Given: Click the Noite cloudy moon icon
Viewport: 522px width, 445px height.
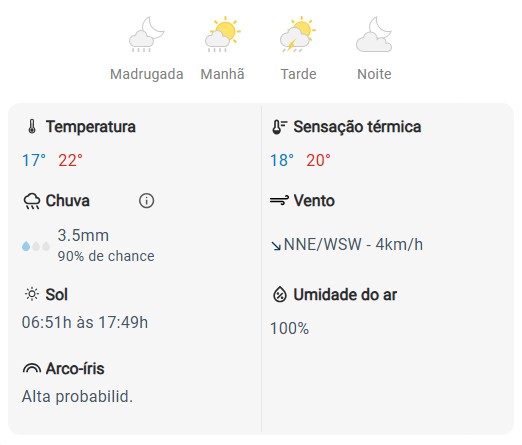Looking at the screenshot, I should (x=374, y=34).
